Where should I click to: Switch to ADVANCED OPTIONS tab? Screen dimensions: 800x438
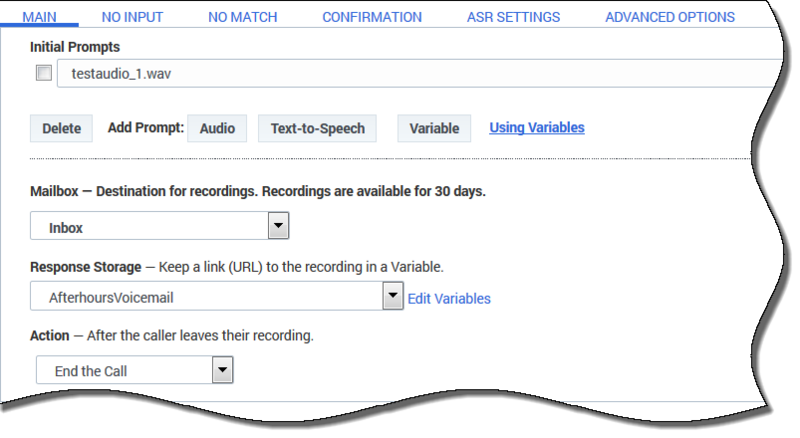[x=670, y=17]
